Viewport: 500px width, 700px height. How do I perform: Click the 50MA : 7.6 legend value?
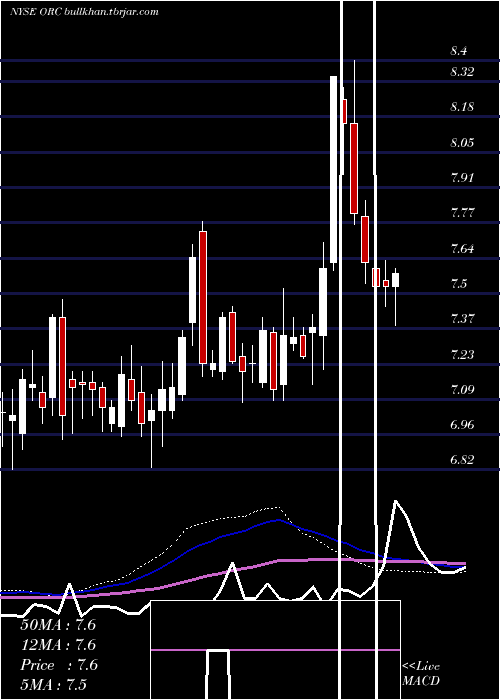click(x=58, y=625)
